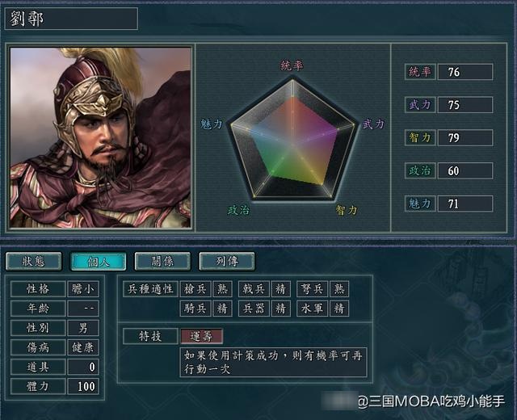Click the general name field 劉鄩

tap(71, 19)
